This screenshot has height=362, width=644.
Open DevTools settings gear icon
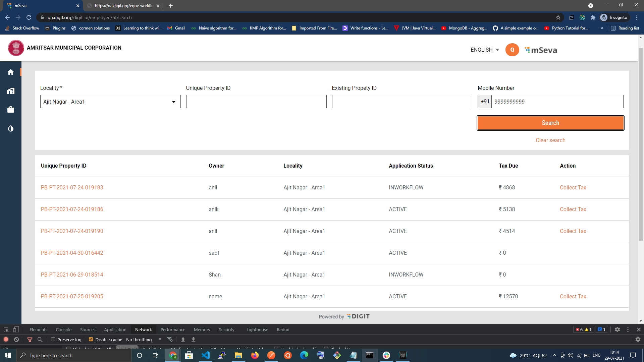tap(617, 329)
